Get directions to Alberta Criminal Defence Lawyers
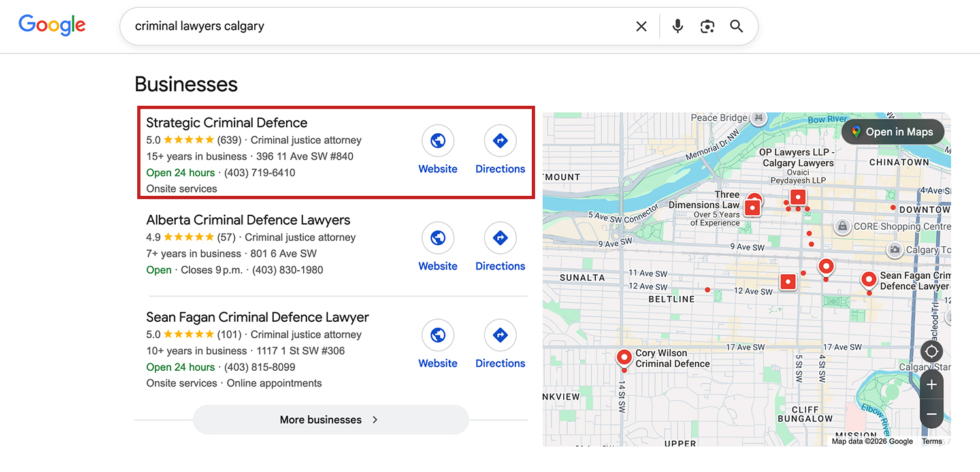The width and height of the screenshot is (980, 472). (x=500, y=238)
